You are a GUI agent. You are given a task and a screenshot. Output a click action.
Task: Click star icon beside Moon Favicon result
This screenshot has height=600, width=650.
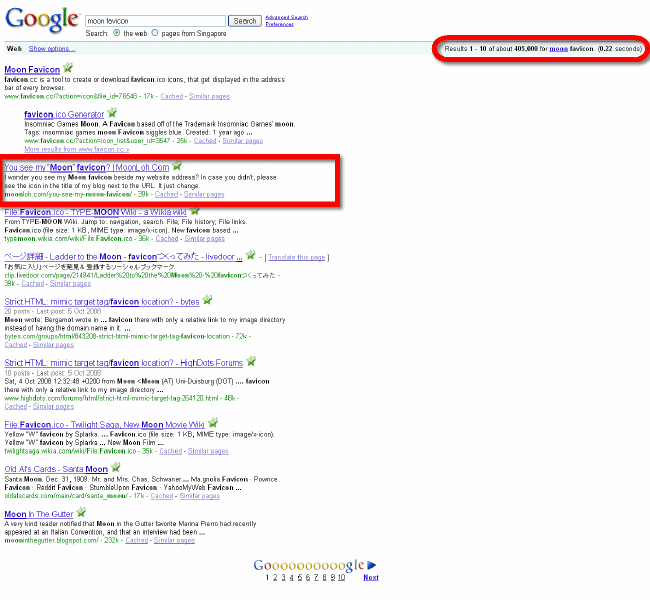(x=68, y=68)
